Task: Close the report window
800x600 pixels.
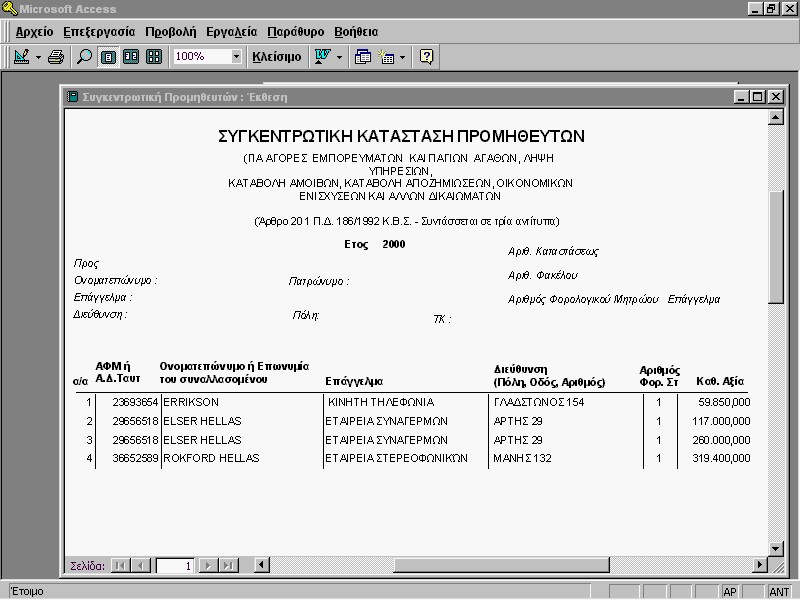Action: [x=776, y=96]
